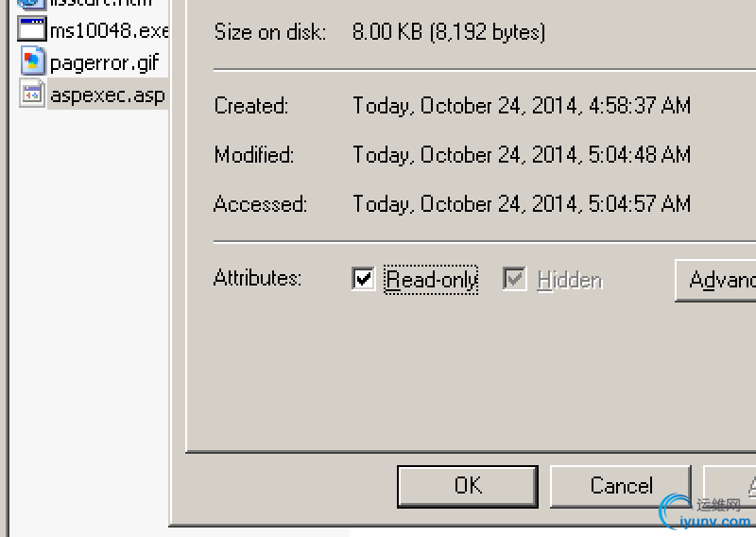Click the partially visible iisstart.htm file icon
Screen dimensions: 756x537
(x=32, y=4)
